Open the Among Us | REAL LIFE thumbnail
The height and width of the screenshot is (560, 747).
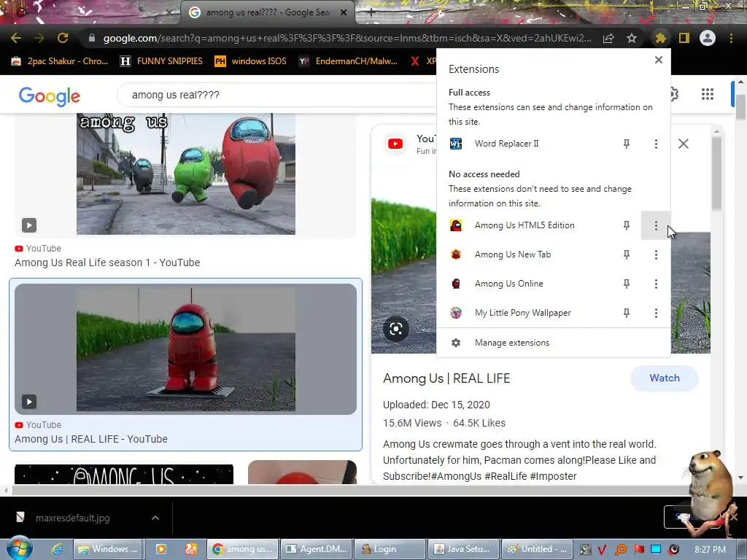186,349
